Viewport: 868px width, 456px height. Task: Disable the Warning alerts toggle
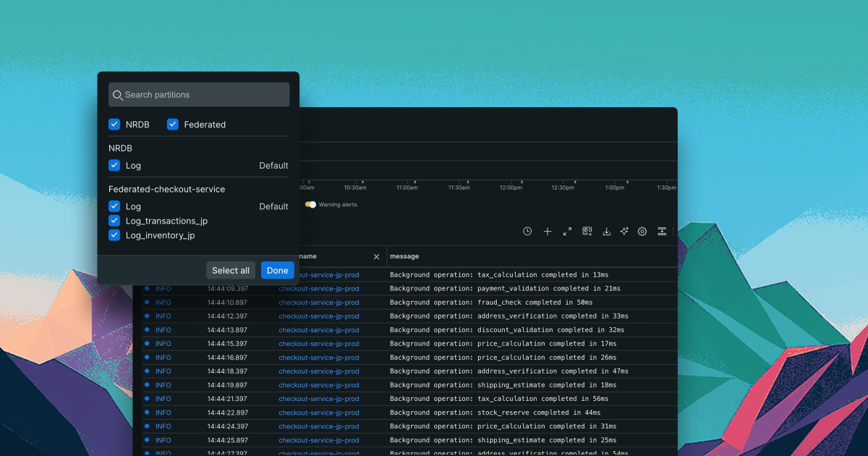[x=310, y=205]
